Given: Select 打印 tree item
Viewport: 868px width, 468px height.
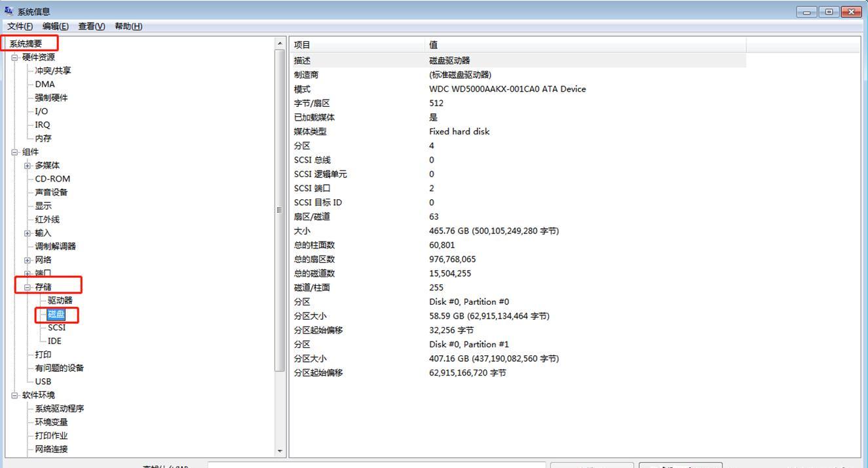Looking at the screenshot, I should (43, 355).
